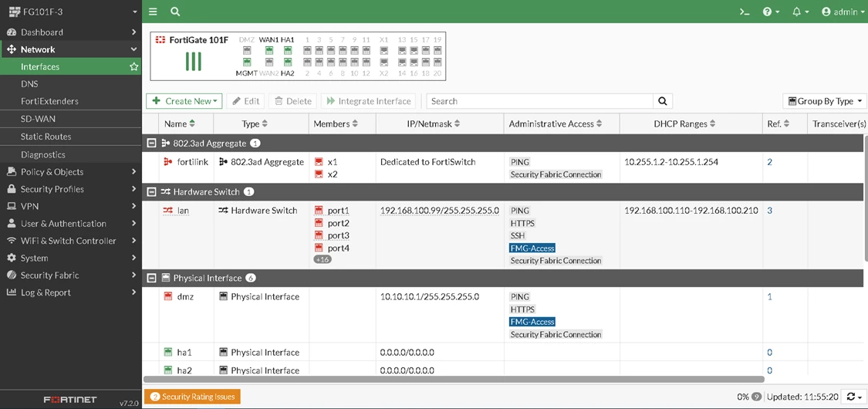The height and width of the screenshot is (409, 868).
Task: Focus the interface Search field
Action: [x=540, y=101]
